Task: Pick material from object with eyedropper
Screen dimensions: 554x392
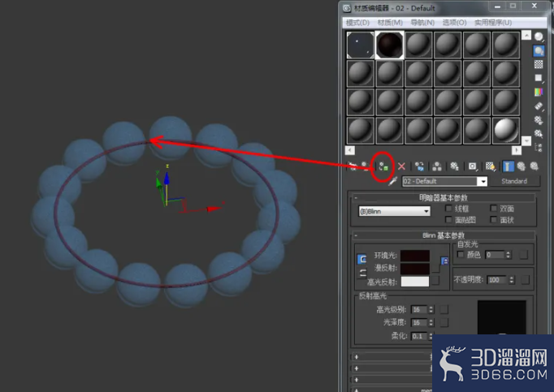Action: [x=392, y=182]
